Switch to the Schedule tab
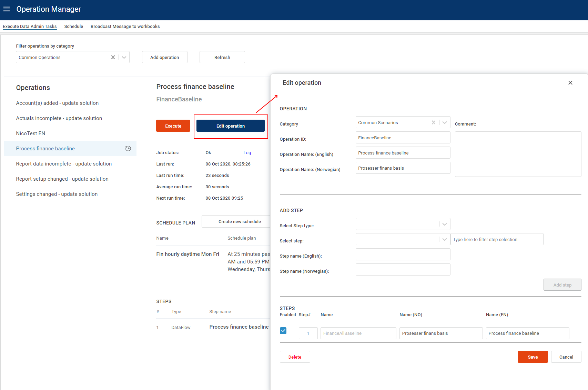This screenshot has width=588, height=390. (73, 26)
